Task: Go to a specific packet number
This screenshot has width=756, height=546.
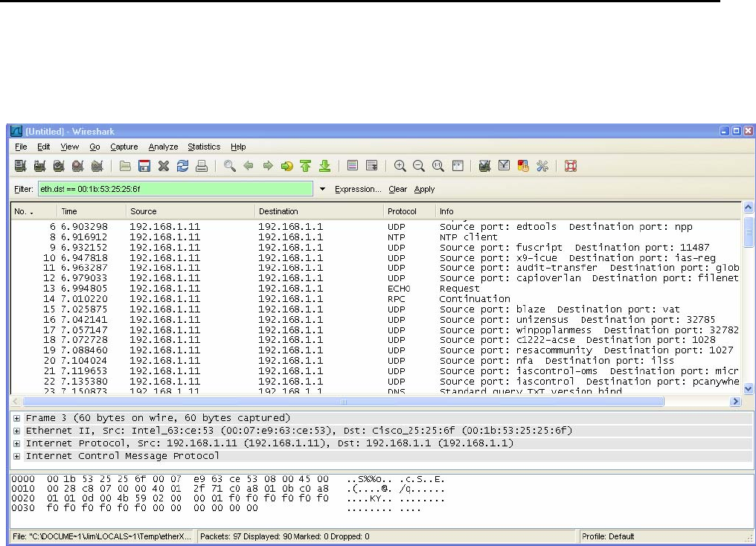Action: 287,167
